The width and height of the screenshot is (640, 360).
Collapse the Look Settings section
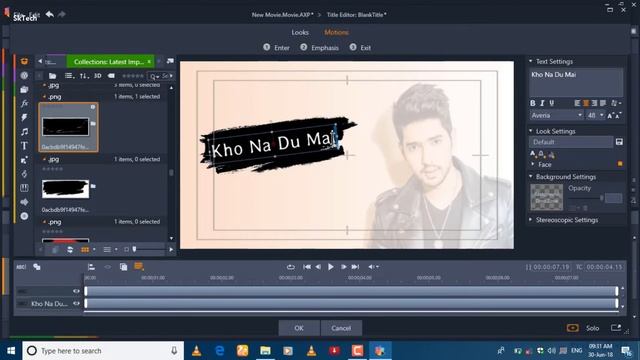(x=531, y=131)
